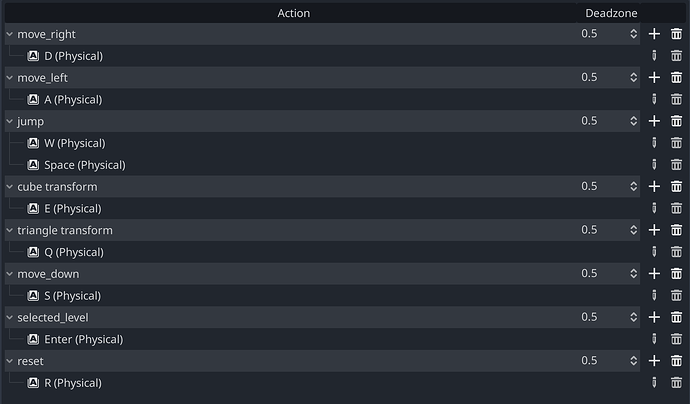This screenshot has width=690, height=404.
Task: Delete the move_left action
Action: [676, 77]
